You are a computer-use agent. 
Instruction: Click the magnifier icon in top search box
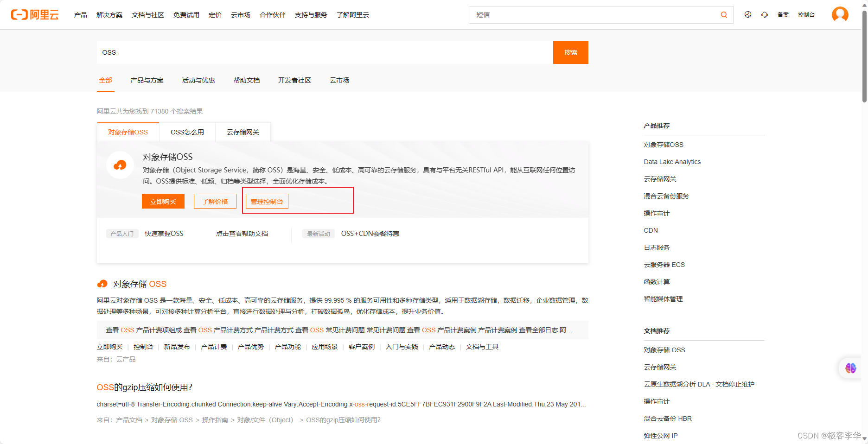tap(724, 15)
